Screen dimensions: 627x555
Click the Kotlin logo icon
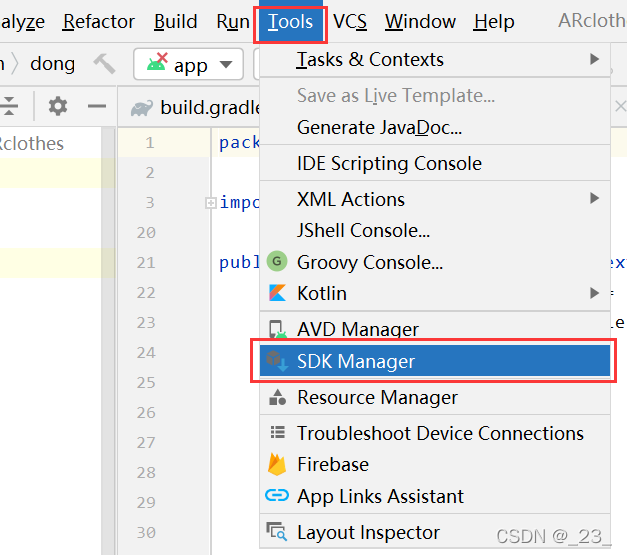coord(277,293)
